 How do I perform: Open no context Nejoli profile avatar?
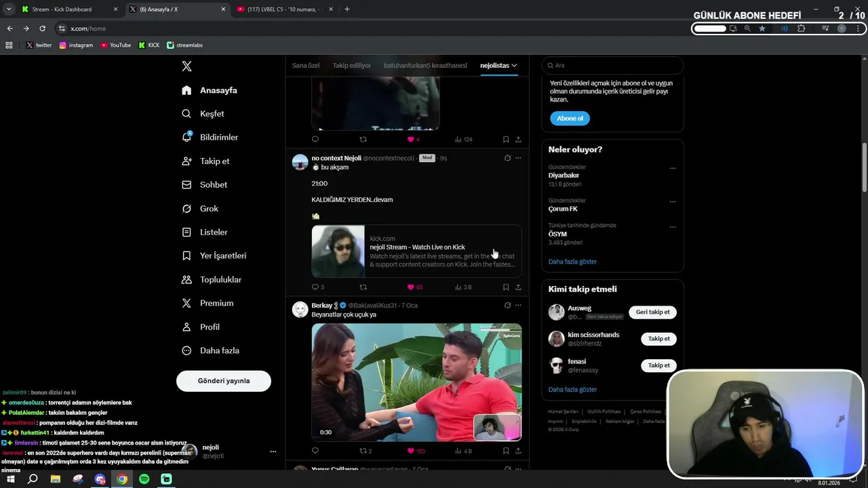[300, 162]
